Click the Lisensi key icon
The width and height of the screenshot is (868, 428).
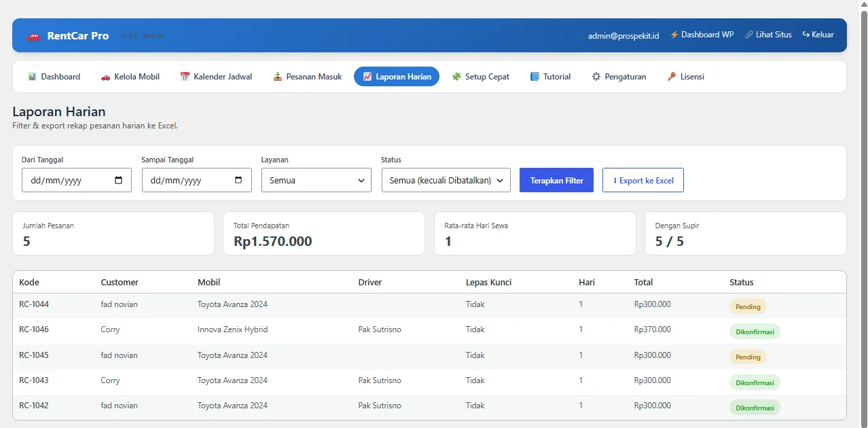coord(672,77)
